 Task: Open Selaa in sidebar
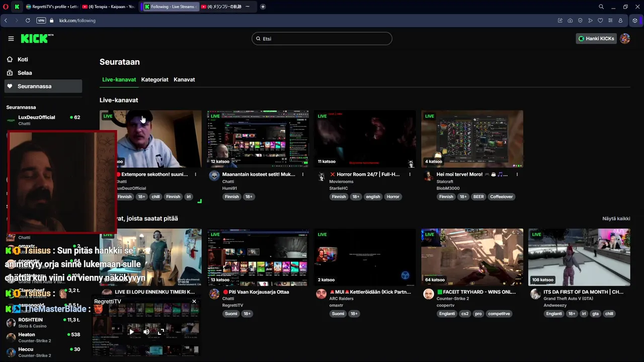click(x=43, y=73)
